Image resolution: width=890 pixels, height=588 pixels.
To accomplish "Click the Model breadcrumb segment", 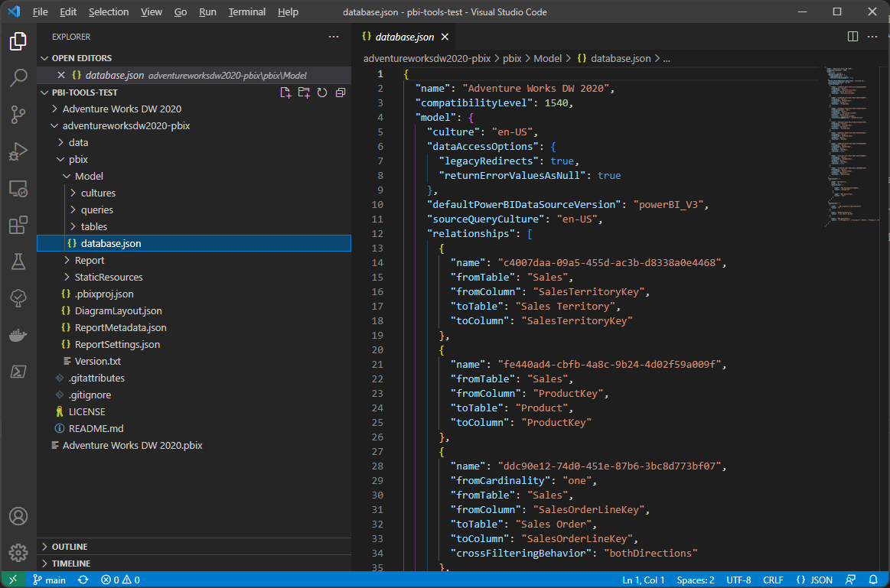I will click(x=547, y=58).
